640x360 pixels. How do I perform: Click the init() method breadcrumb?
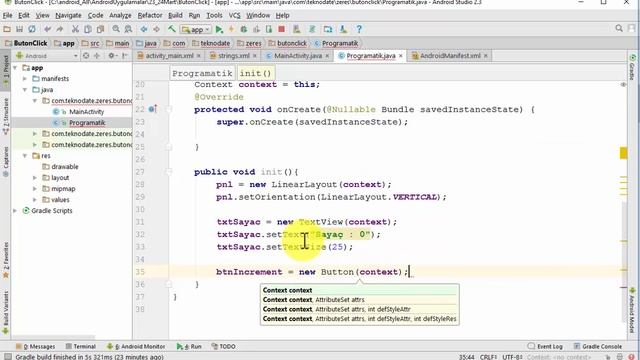(255, 73)
